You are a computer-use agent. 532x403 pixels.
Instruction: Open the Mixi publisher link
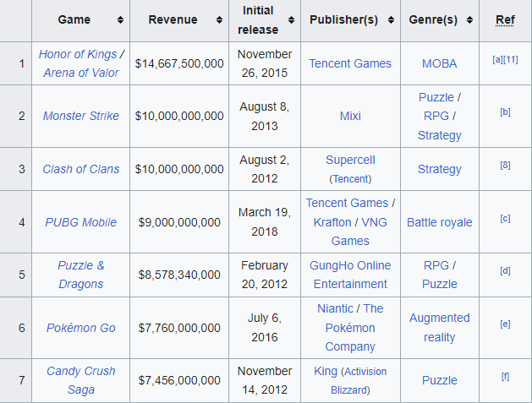(x=350, y=116)
